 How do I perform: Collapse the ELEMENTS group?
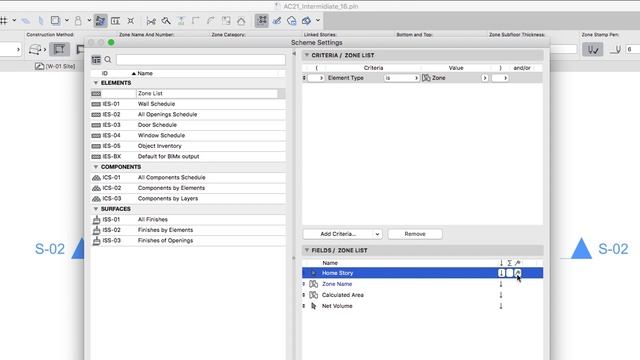(96, 83)
